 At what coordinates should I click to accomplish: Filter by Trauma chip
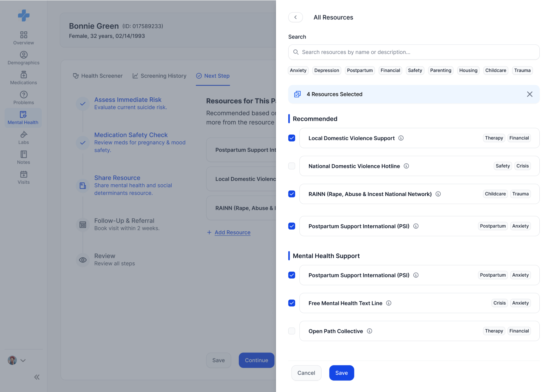click(x=522, y=70)
